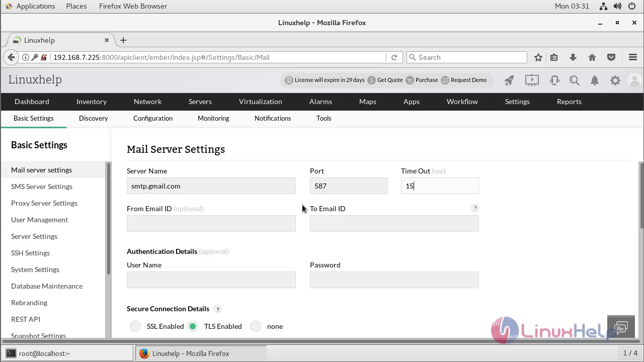This screenshot has height=362, width=644.
Task: Open the Firefox hamburger menu
Action: click(x=633, y=57)
